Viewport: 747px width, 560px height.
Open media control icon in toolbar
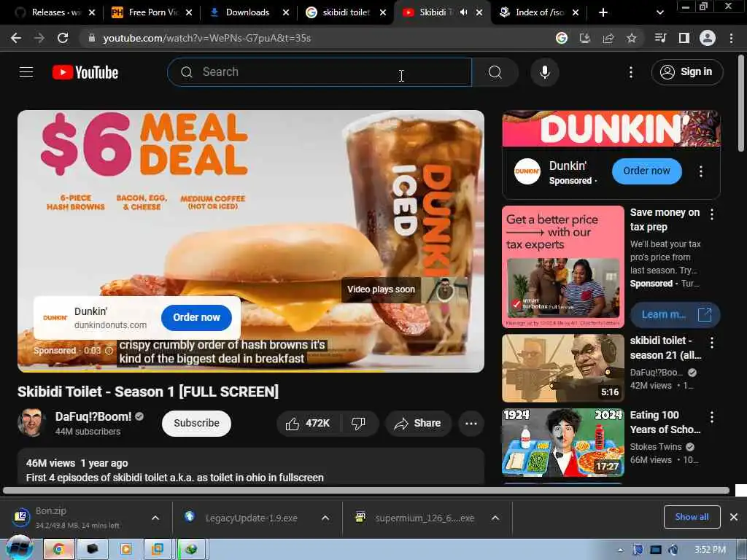(661, 38)
